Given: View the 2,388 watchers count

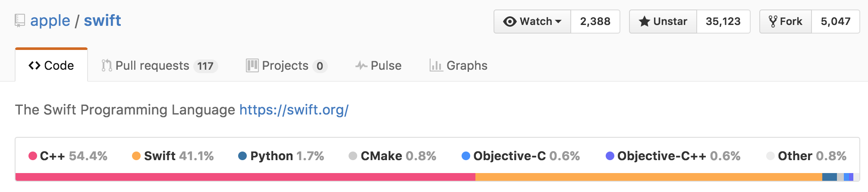Looking at the screenshot, I should coord(595,22).
